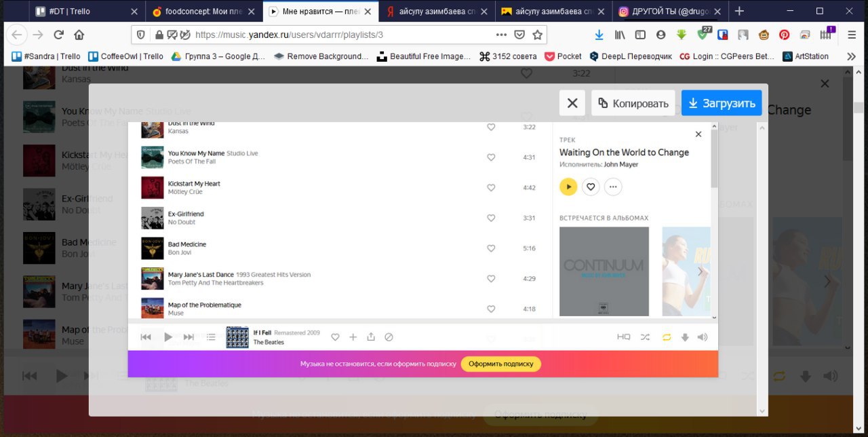Click the Bad Medicine cover on dimmed page
868x437 pixels.
[39, 248]
